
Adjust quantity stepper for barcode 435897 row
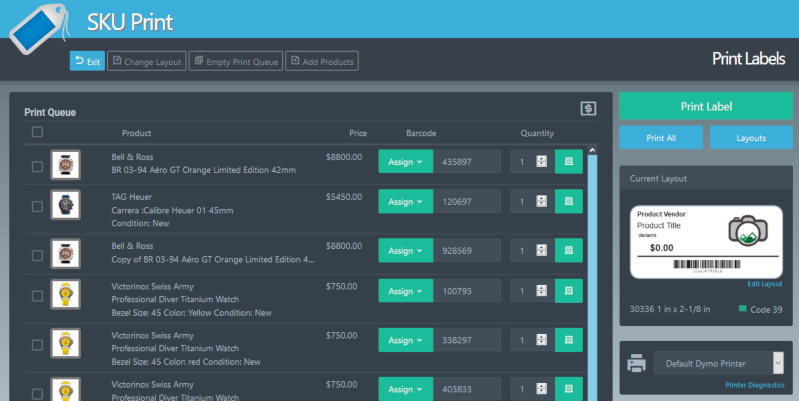pyautogui.click(x=541, y=162)
